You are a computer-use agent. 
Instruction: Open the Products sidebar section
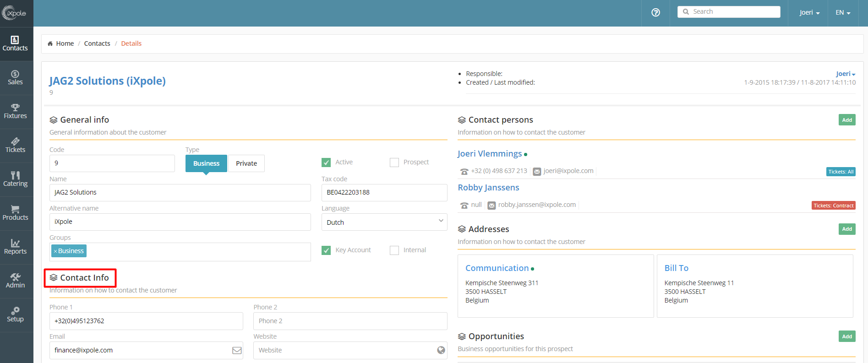tap(15, 213)
